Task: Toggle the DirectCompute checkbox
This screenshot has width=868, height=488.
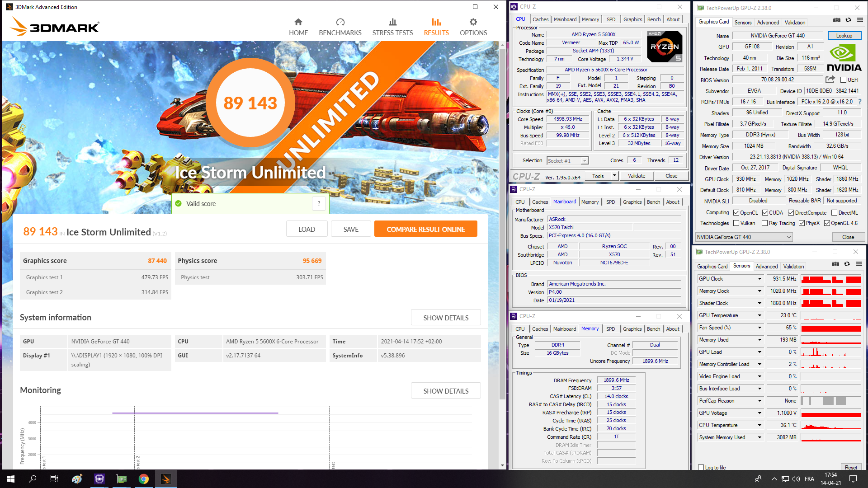Action: (x=791, y=213)
